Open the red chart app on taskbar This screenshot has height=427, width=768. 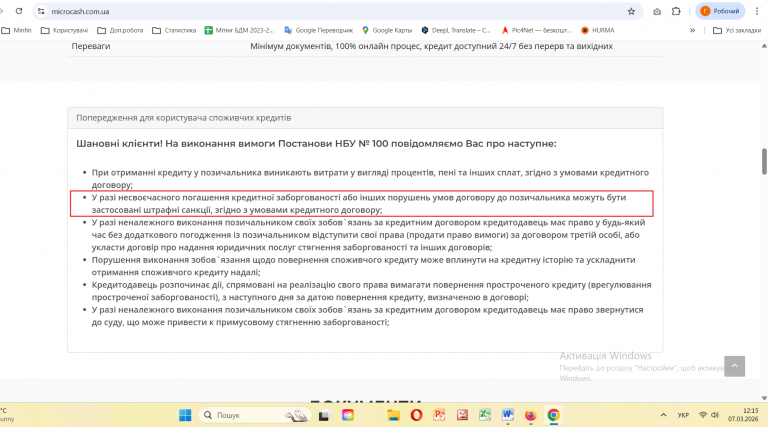pyautogui.click(x=462, y=415)
